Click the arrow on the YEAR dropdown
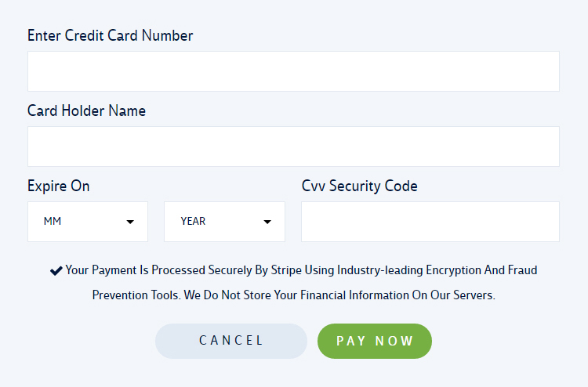This screenshot has height=387, width=588. tap(267, 222)
